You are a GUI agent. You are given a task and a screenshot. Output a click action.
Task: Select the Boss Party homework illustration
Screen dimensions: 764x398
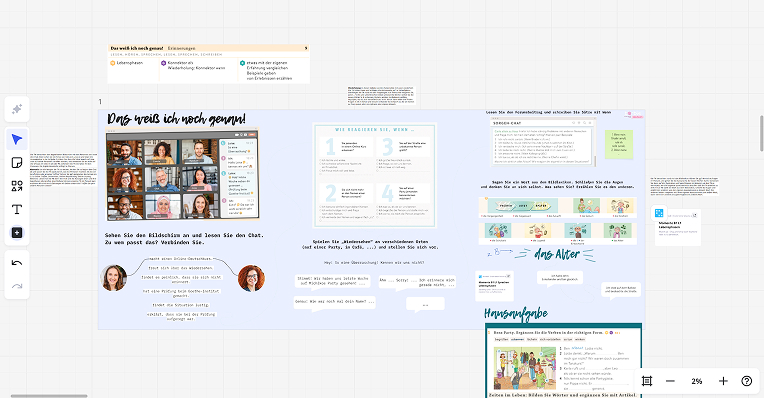[x=525, y=368]
